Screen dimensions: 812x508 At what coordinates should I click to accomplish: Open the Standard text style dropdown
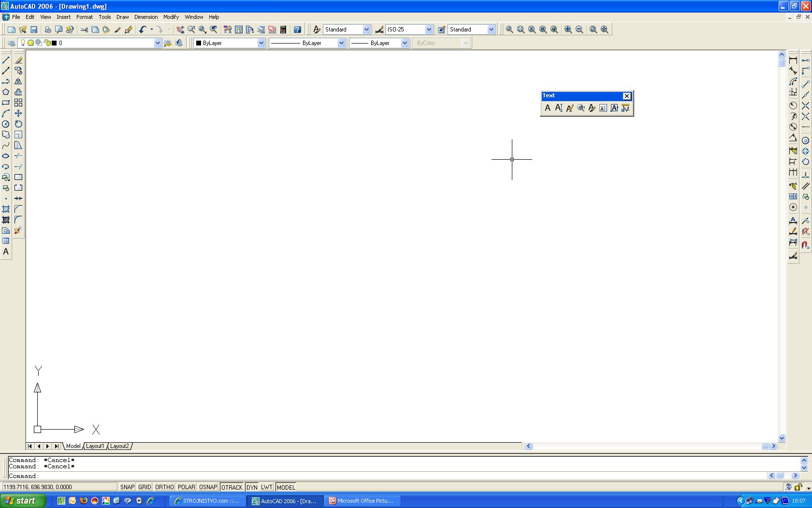(x=366, y=30)
